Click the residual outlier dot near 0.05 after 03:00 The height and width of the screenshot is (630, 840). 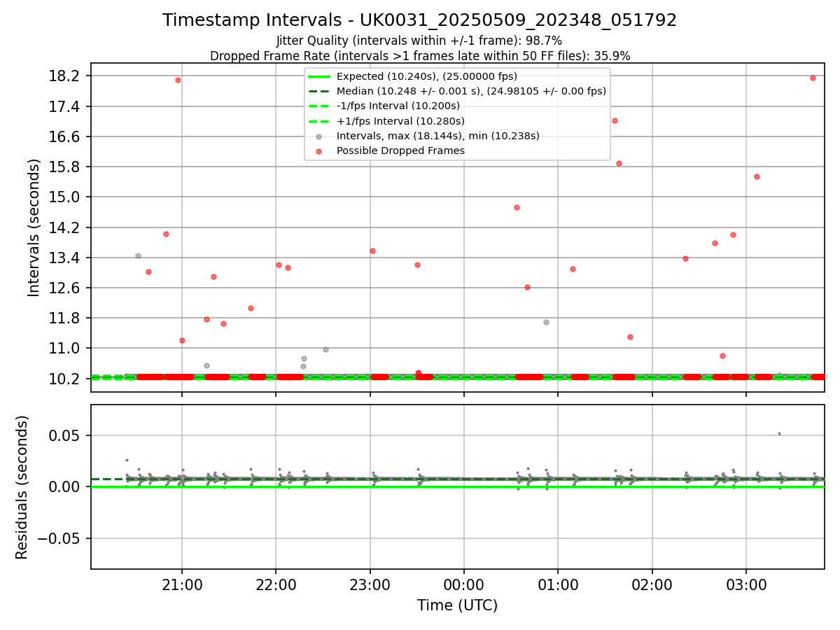click(x=779, y=433)
